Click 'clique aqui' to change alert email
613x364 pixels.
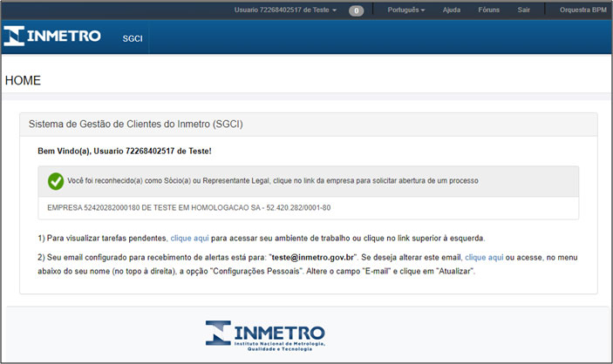click(483, 258)
